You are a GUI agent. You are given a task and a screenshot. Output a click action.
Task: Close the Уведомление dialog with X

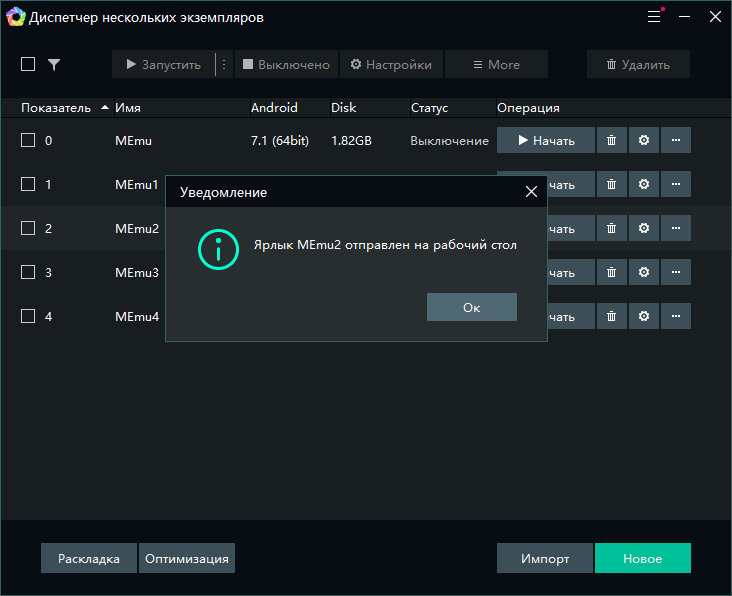531,192
